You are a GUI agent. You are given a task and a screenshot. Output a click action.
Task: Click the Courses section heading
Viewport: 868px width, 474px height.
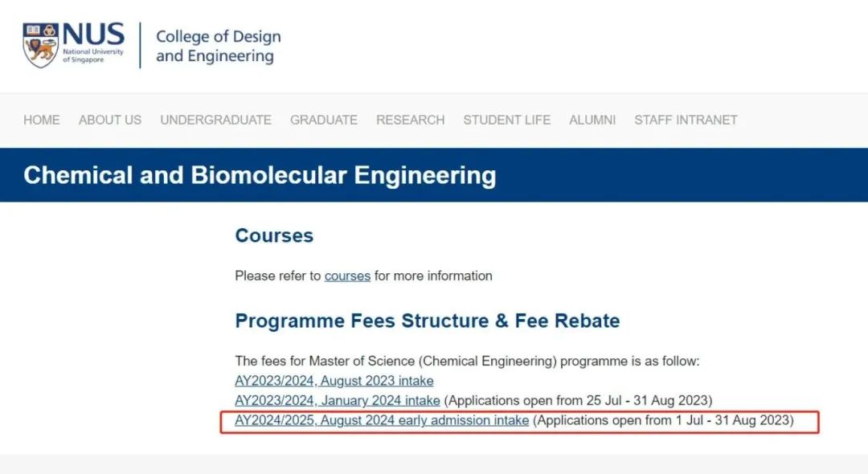274,235
